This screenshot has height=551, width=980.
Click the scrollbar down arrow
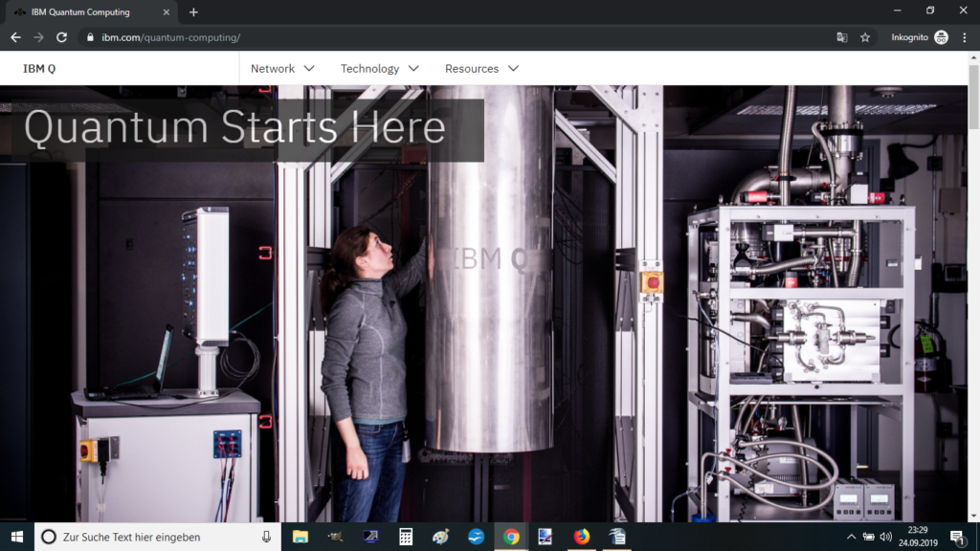tap(973, 516)
